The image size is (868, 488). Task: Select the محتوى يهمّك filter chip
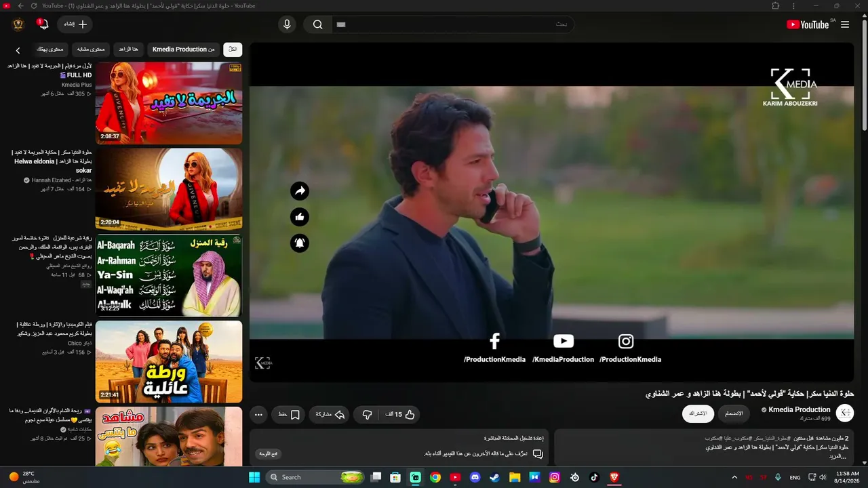[50, 49]
